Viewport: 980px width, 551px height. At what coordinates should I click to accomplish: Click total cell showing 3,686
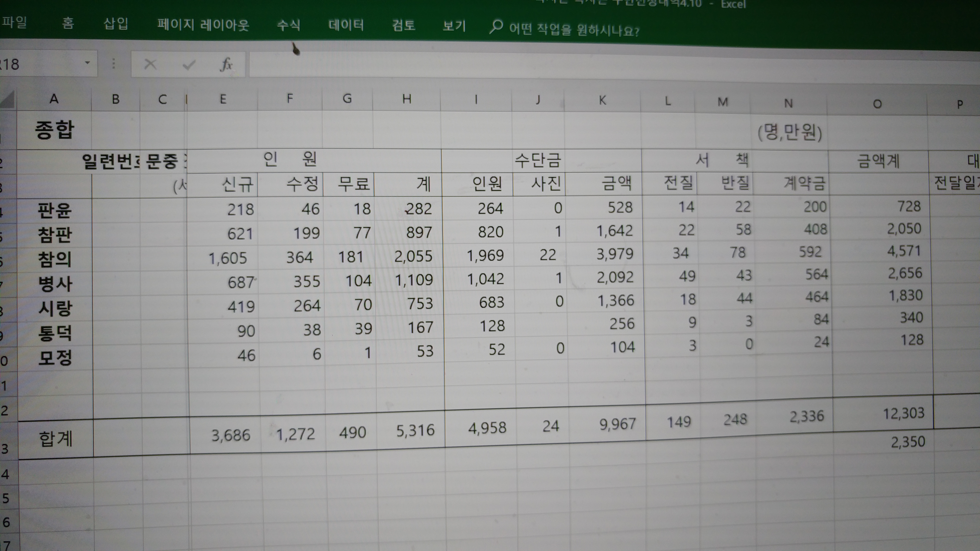[x=226, y=435]
